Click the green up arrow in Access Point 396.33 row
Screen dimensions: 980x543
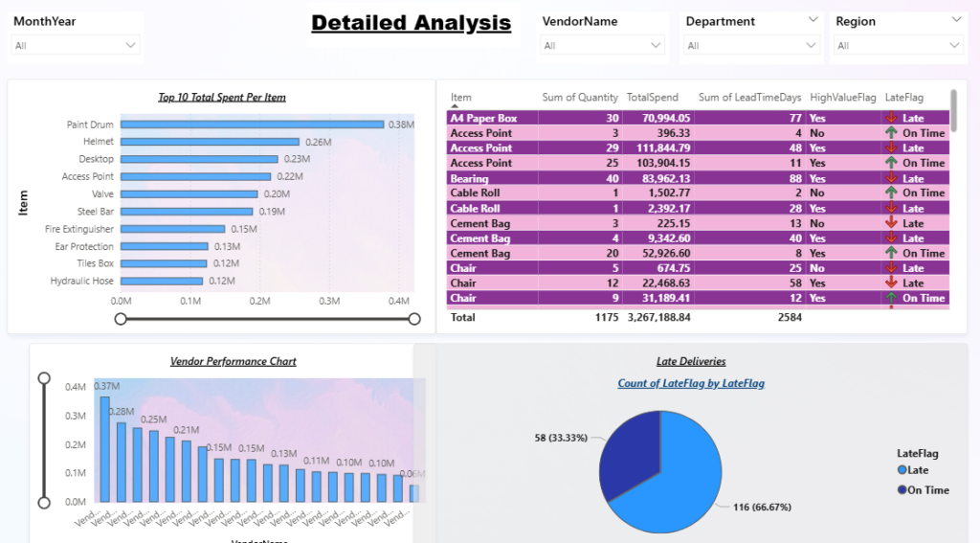pyautogui.click(x=891, y=132)
